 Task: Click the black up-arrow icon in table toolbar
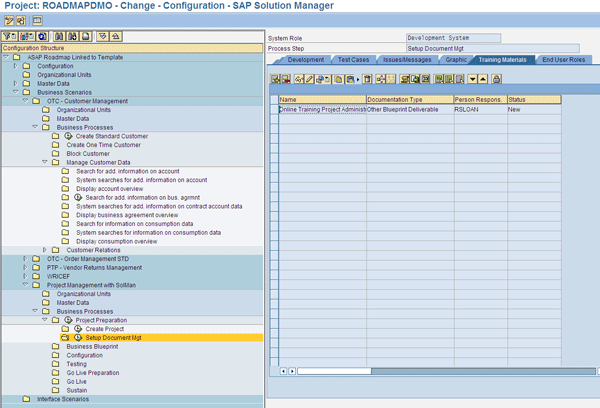[483, 79]
